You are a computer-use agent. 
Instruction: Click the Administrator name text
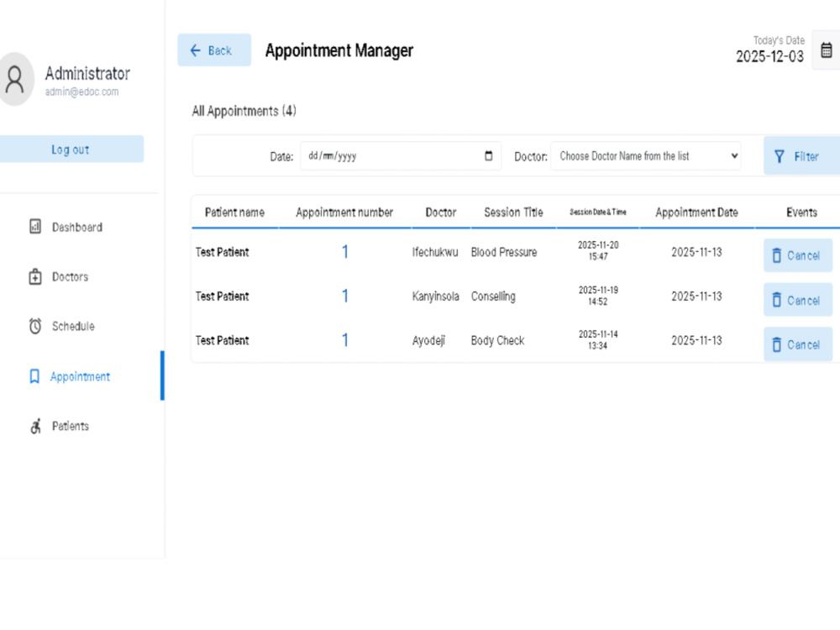click(x=87, y=73)
